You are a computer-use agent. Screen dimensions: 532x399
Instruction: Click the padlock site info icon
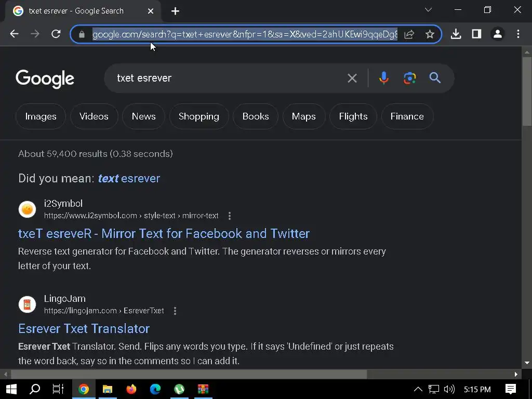point(82,34)
